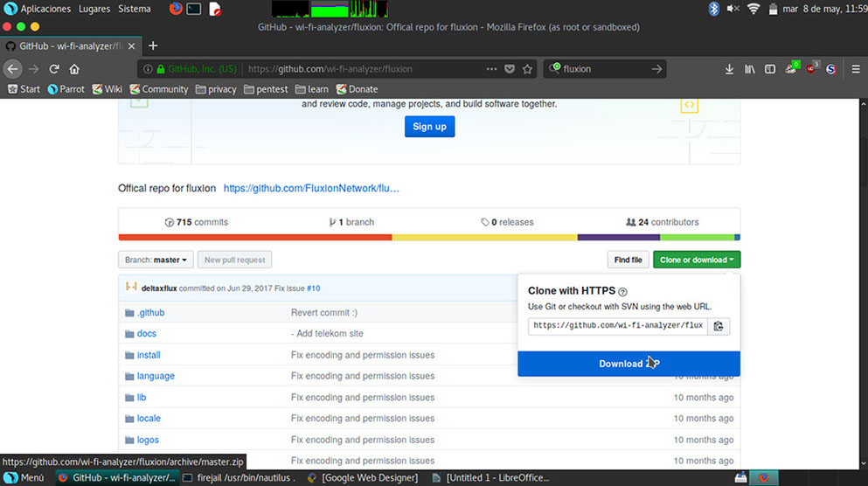Open Firefox downloads panel
Viewport: 868px width, 486px height.
coord(729,69)
